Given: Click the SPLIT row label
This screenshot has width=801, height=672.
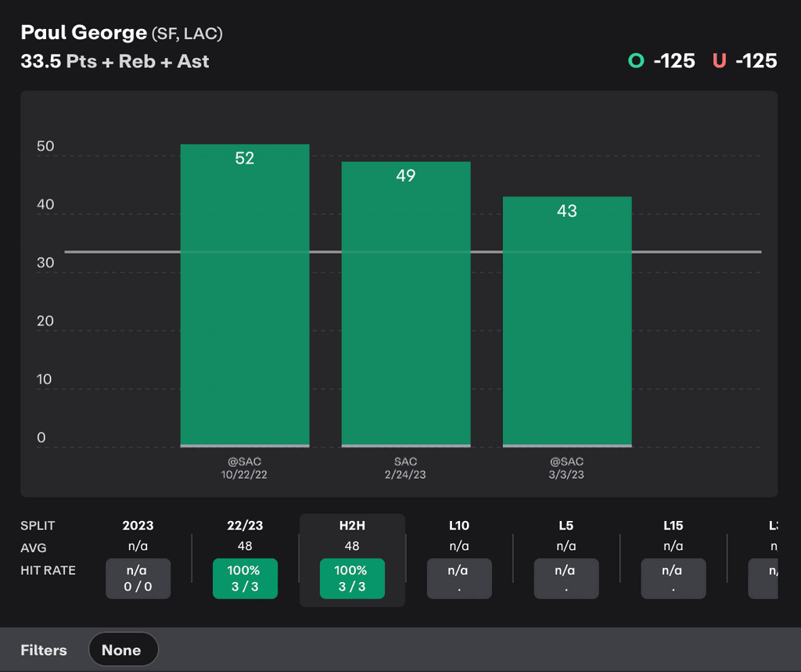Looking at the screenshot, I should (x=38, y=526).
